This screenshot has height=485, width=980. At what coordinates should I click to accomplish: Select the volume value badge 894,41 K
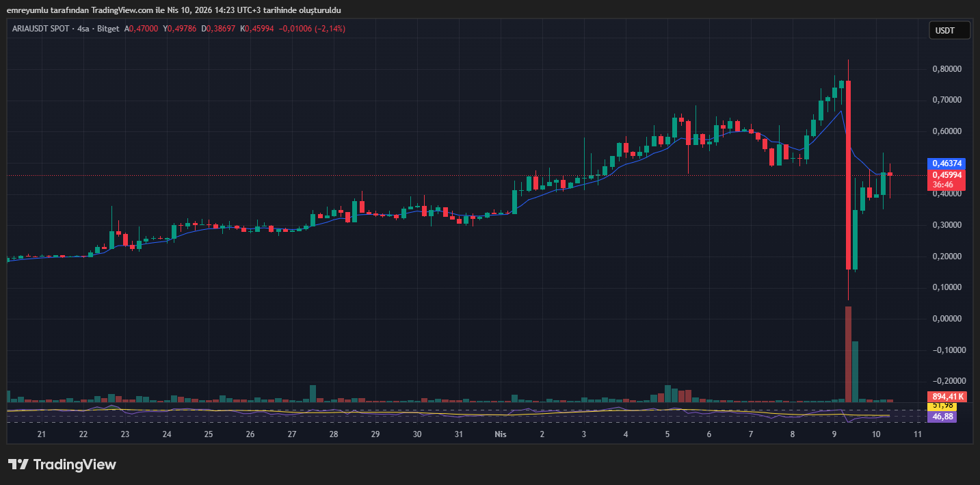tap(948, 396)
